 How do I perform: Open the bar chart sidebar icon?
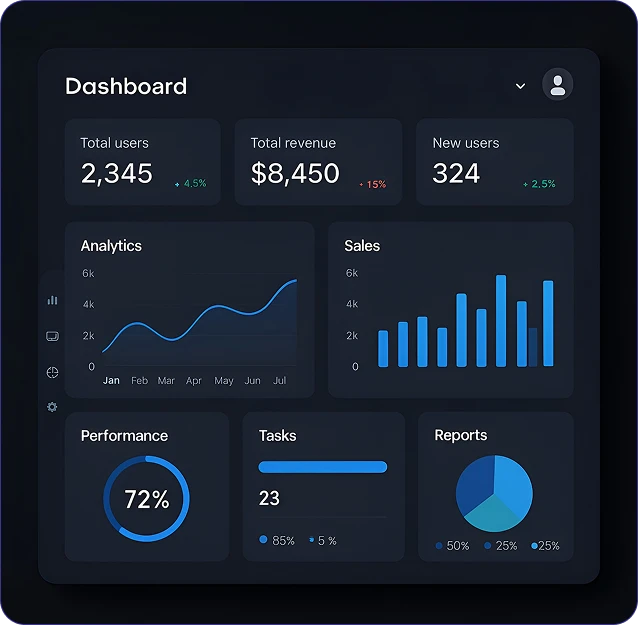[x=52, y=300]
